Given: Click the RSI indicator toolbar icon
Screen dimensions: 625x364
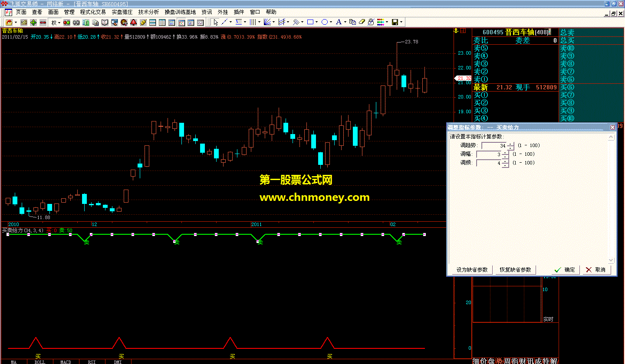Looking at the screenshot, I should point(24,22).
